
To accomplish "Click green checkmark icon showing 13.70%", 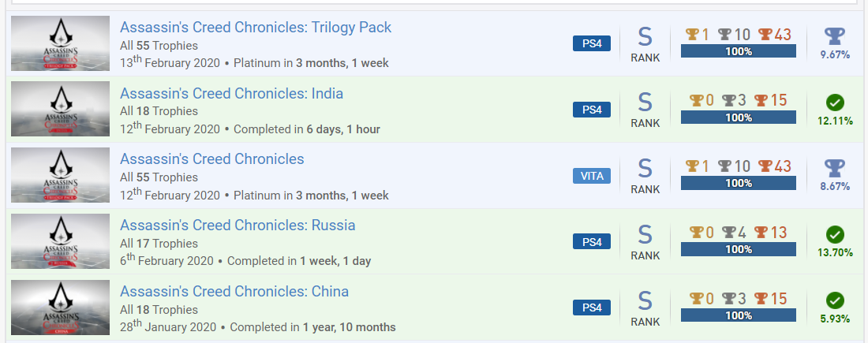I will [835, 234].
